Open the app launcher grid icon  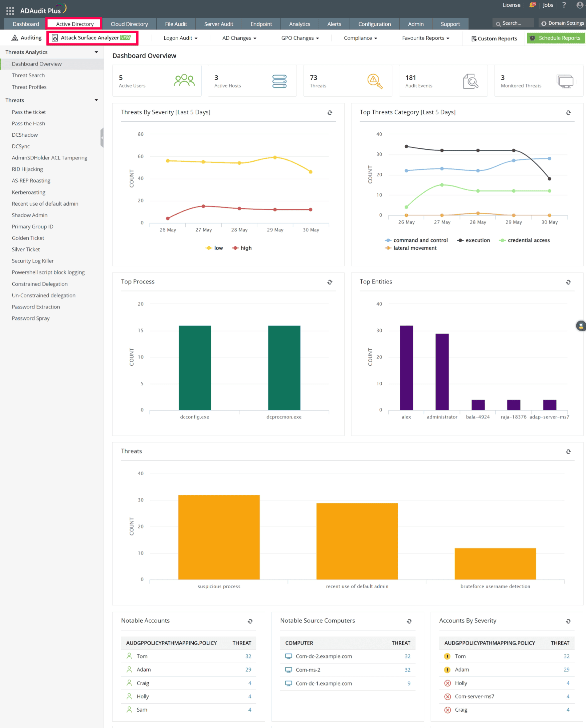(x=10, y=11)
